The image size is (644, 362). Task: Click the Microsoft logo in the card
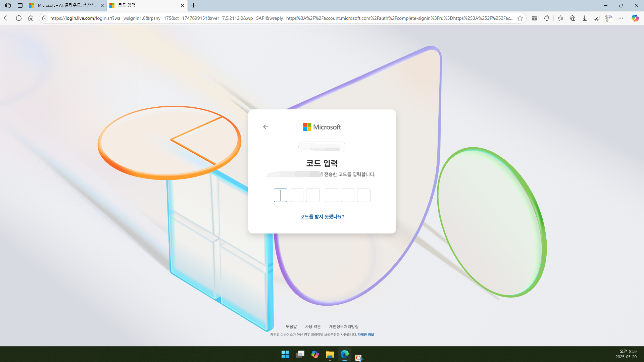(x=322, y=127)
